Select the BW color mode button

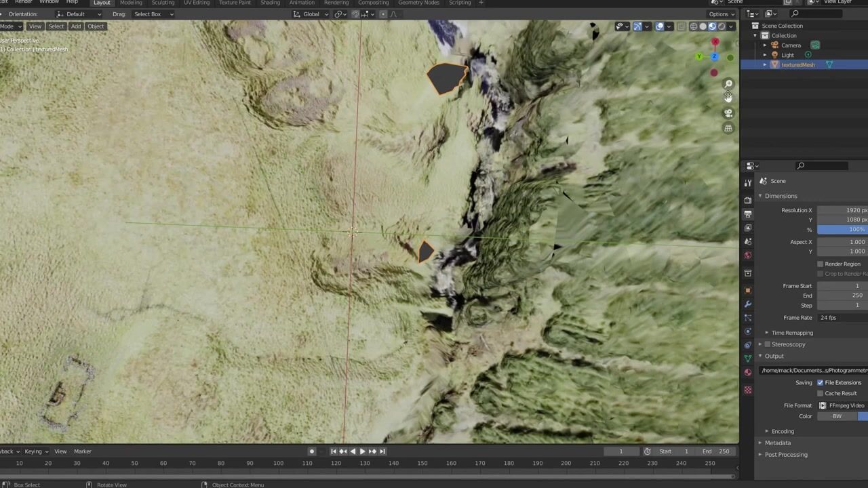837,416
